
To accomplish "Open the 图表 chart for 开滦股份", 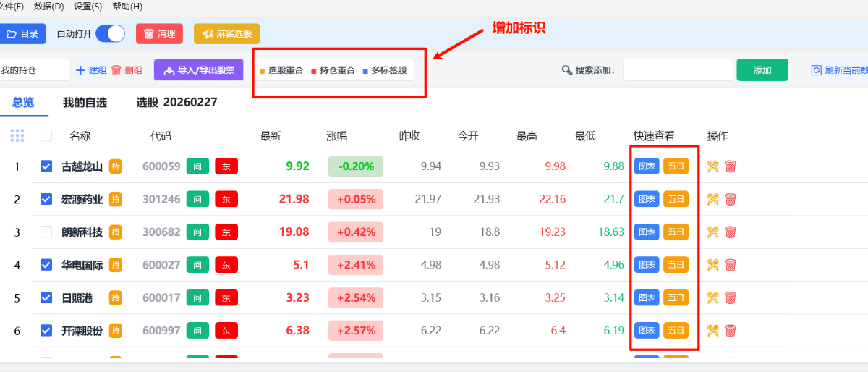I will 647,331.
